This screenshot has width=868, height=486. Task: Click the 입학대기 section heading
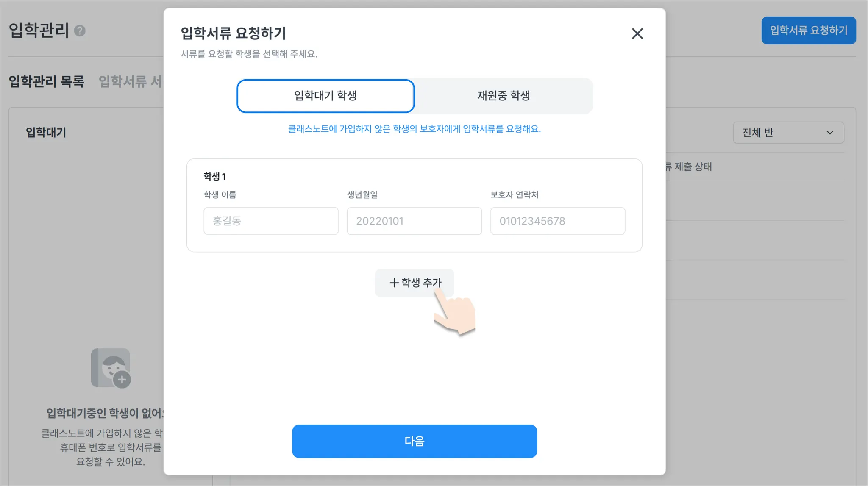point(46,132)
